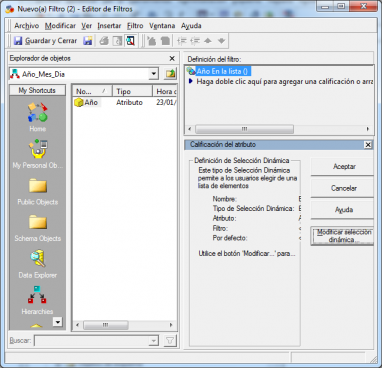Close the Calificación del atributo panel
This screenshot has width=382, height=368.
(368, 145)
